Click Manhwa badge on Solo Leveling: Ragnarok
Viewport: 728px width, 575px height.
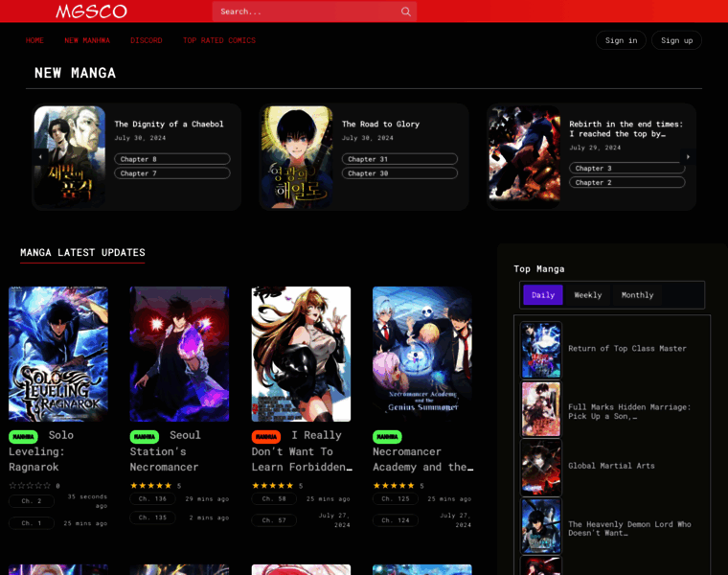(x=23, y=437)
